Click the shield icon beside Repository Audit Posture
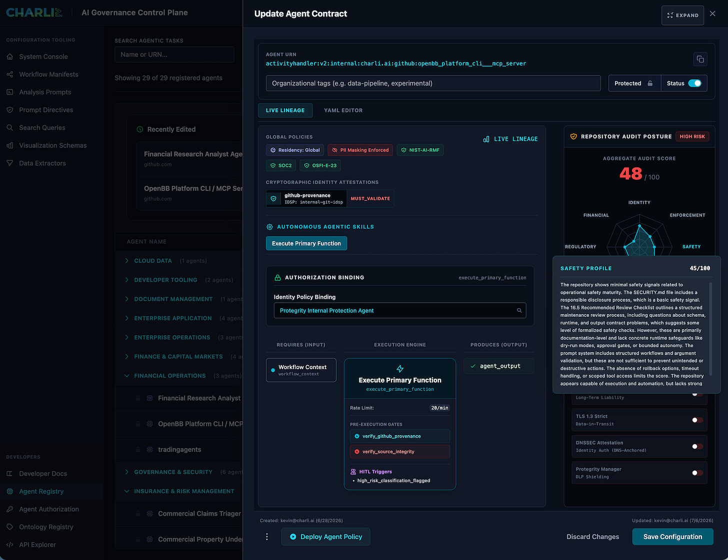This screenshot has height=560, width=728. (573, 136)
